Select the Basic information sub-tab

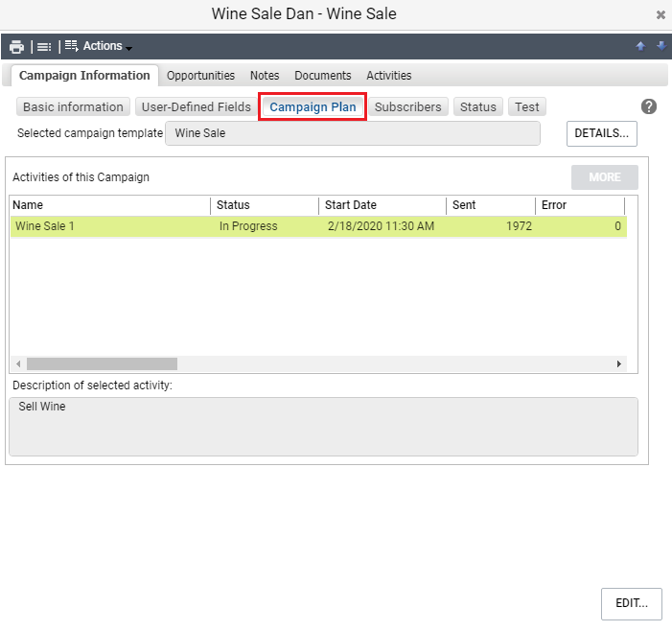(73, 106)
